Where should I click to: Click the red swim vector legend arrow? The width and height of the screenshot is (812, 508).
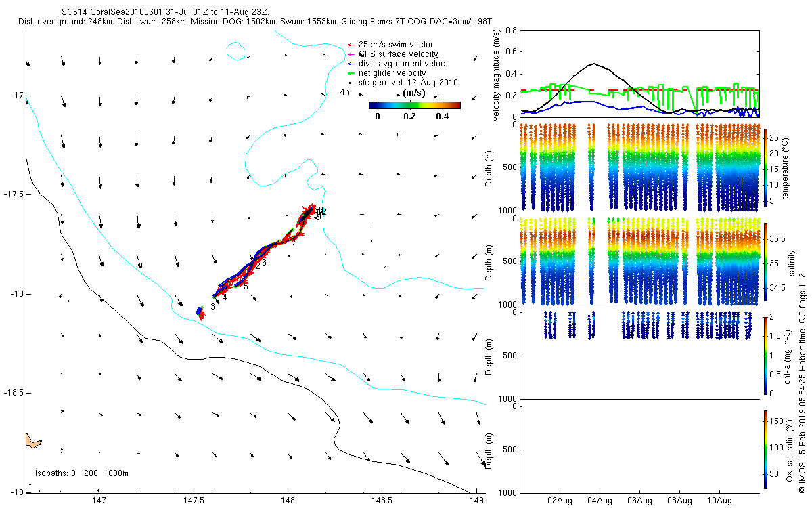[350, 45]
